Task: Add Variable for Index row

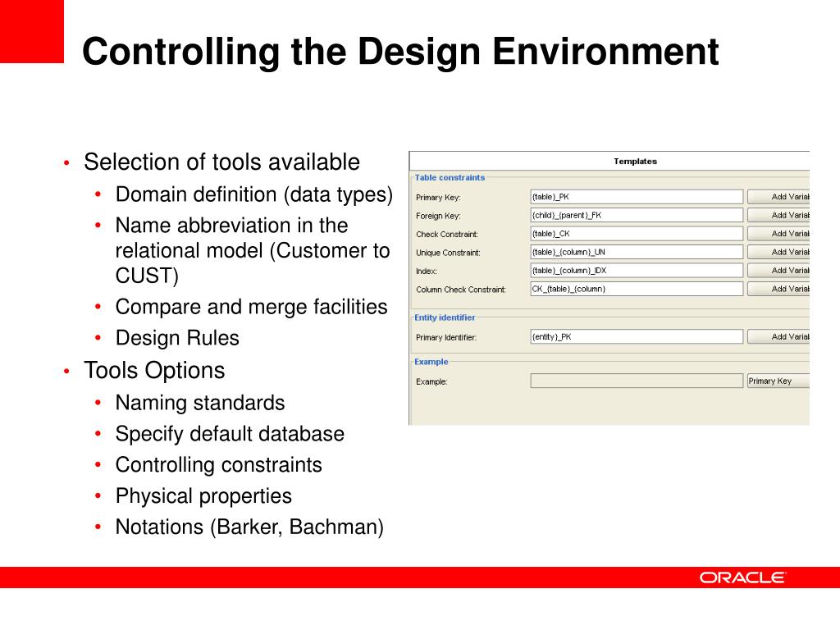Action: tap(778, 270)
